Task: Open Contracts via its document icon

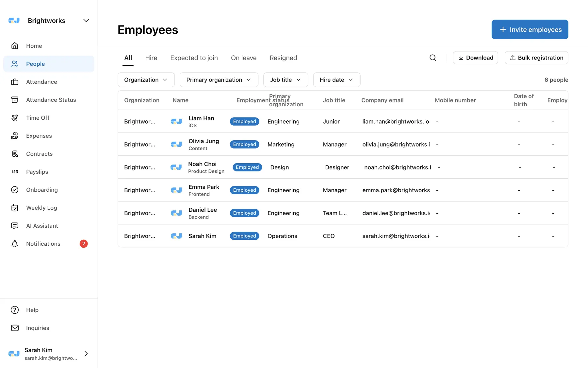Action: click(15, 154)
